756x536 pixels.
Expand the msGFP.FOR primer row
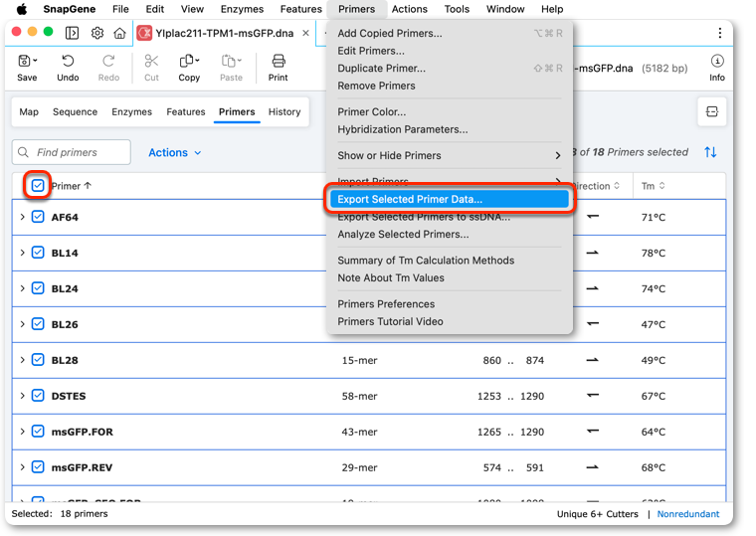click(22, 431)
